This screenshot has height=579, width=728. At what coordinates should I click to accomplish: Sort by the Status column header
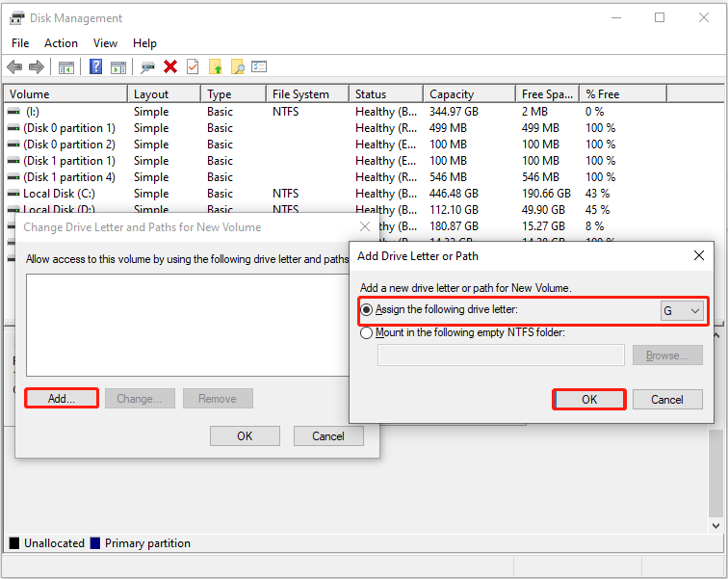click(x=386, y=94)
